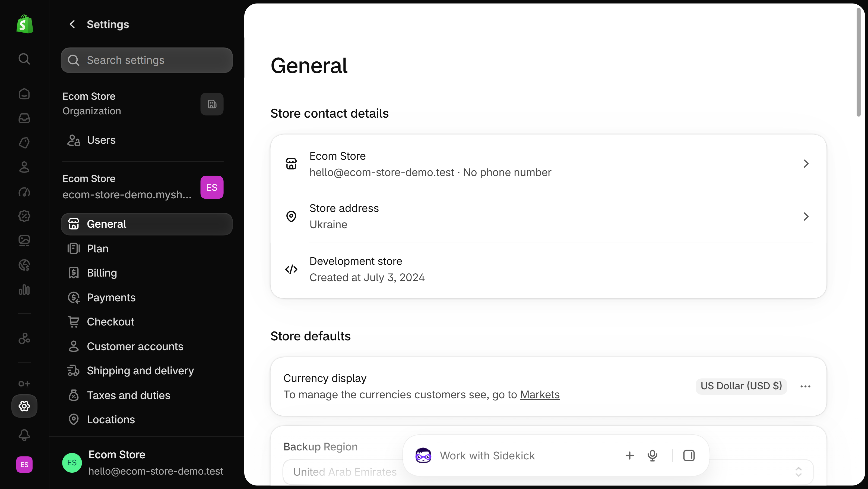The image size is (868, 489).
Task: Open the Payments settings page
Action: tap(147, 297)
